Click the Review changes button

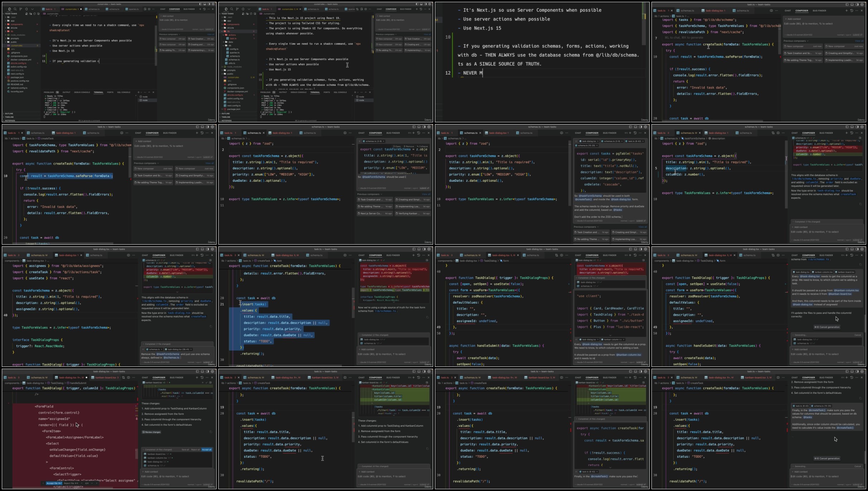[152, 432]
